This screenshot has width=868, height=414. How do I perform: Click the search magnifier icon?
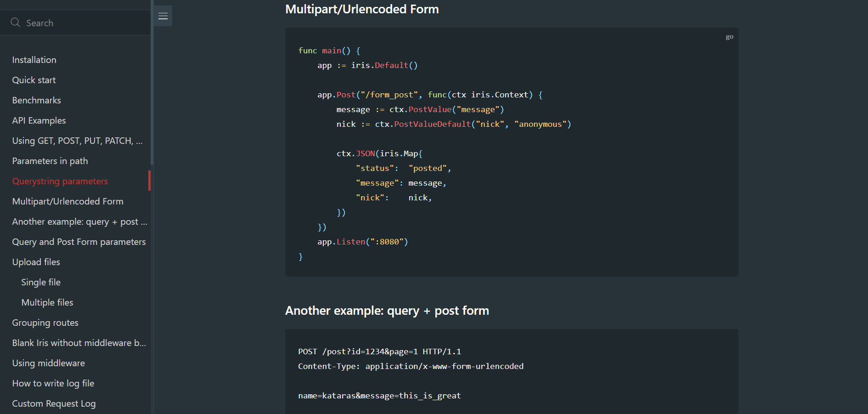point(15,23)
